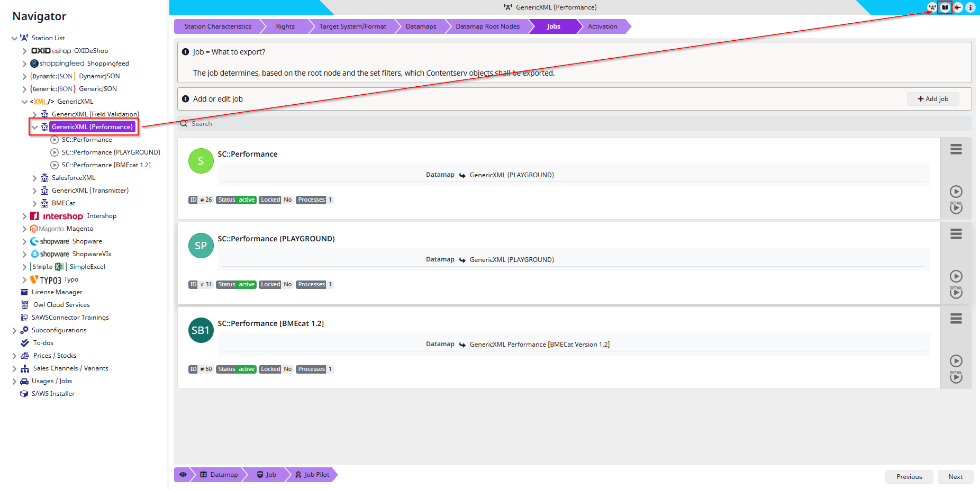Click detail play icon for SC::Performance [BMEcat 1.2]

click(x=956, y=377)
